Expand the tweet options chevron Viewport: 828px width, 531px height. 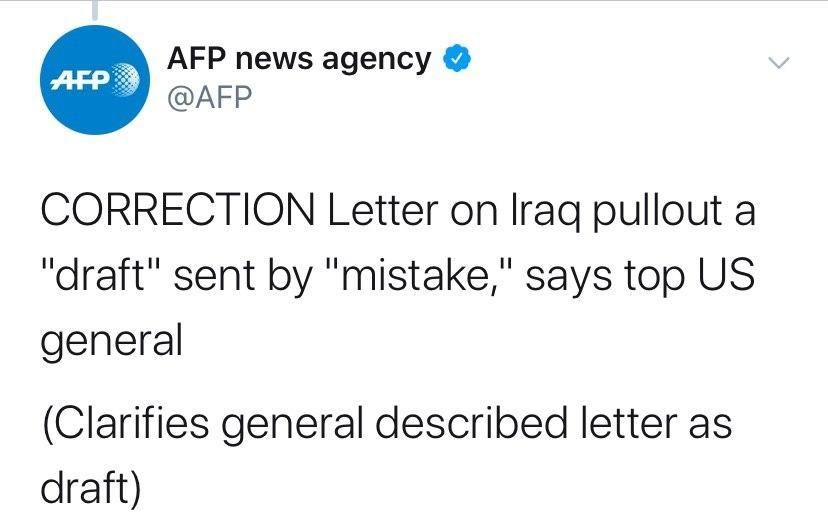[778, 63]
